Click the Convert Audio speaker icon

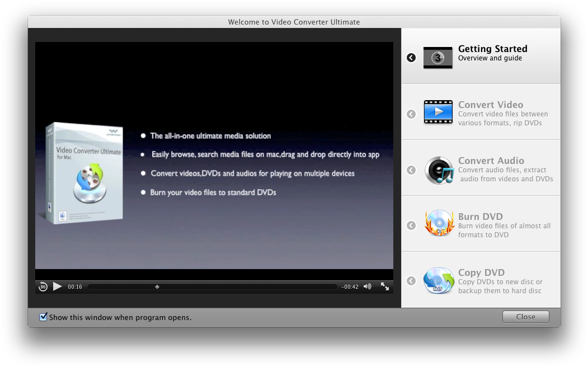point(439,170)
